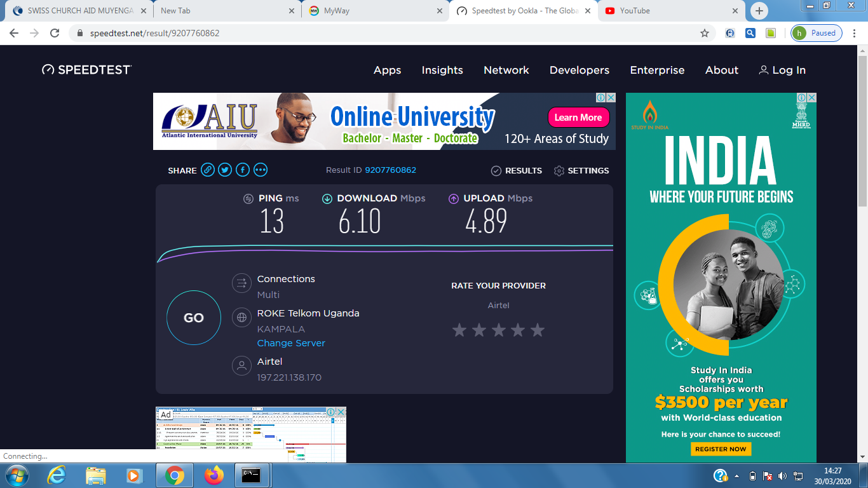This screenshot has width=868, height=488.
Task: Show hidden system tray icons
Action: tap(737, 475)
